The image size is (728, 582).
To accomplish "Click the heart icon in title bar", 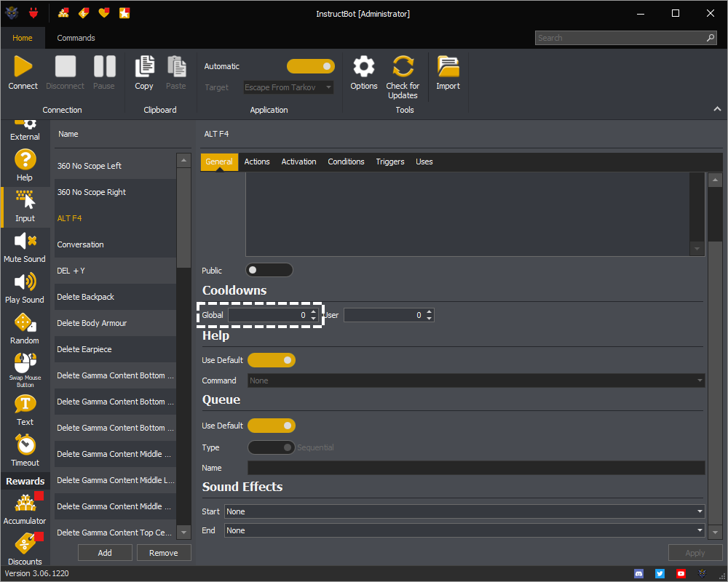I will pos(104,13).
